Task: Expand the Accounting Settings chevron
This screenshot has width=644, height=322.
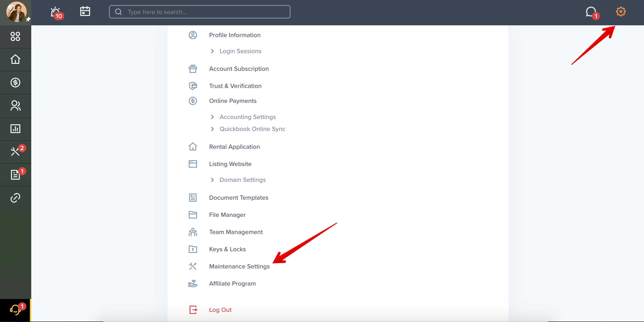Action: click(212, 117)
